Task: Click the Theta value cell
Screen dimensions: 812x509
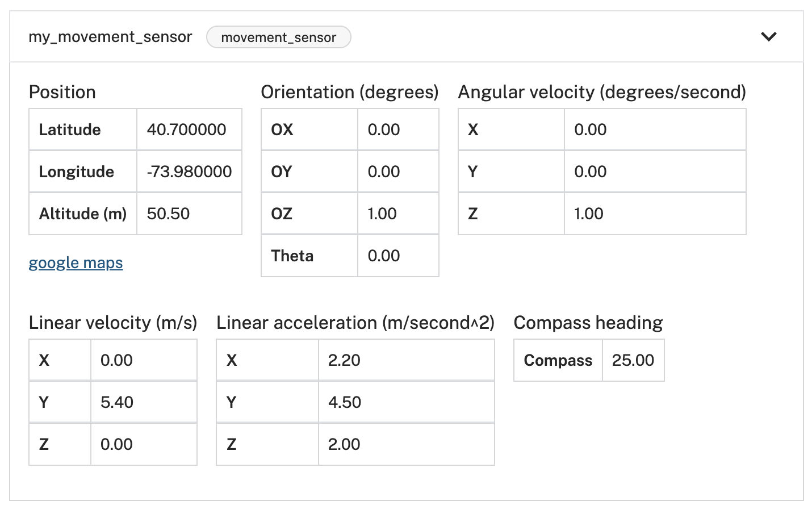Action: 398,256
